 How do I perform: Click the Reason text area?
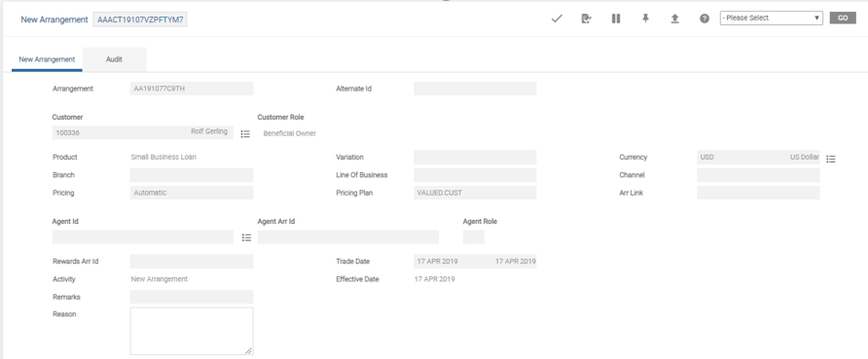click(x=192, y=331)
